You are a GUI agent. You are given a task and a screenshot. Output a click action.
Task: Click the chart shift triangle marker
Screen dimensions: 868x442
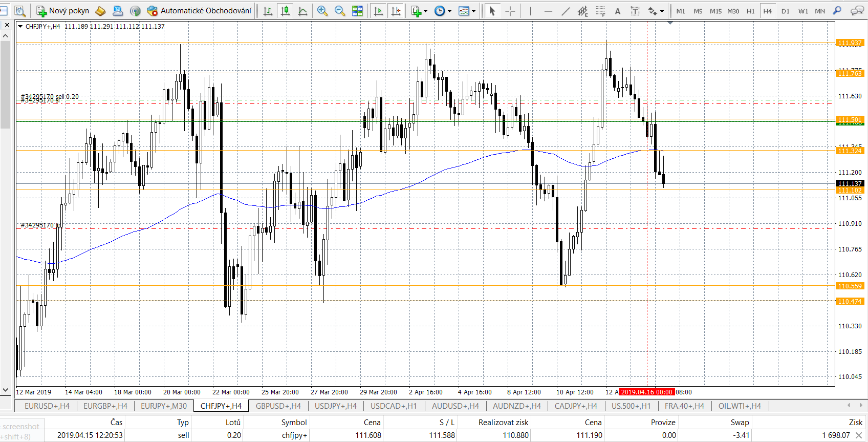(670, 23)
